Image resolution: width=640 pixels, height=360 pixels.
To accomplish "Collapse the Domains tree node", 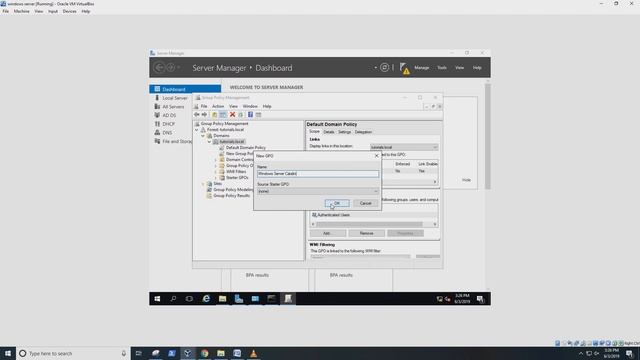I will click(x=203, y=136).
